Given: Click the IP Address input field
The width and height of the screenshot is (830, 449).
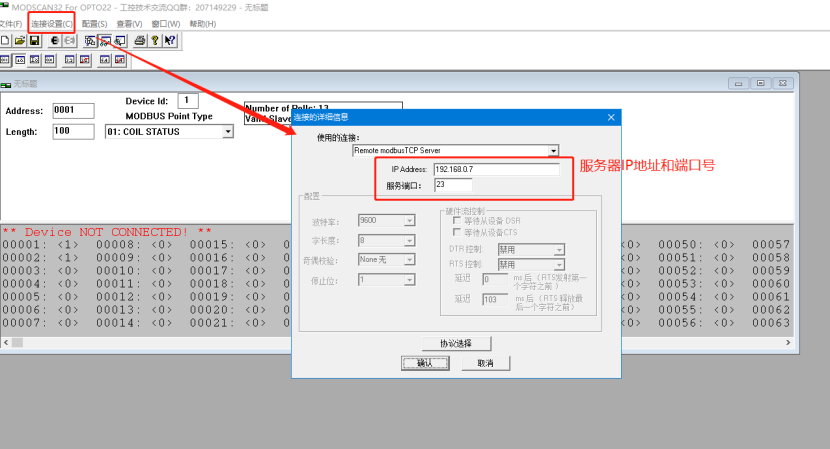Looking at the screenshot, I should [x=495, y=170].
